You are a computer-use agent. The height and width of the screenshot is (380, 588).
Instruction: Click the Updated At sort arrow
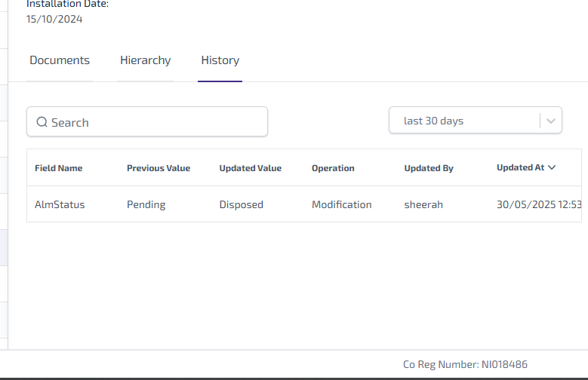point(553,167)
